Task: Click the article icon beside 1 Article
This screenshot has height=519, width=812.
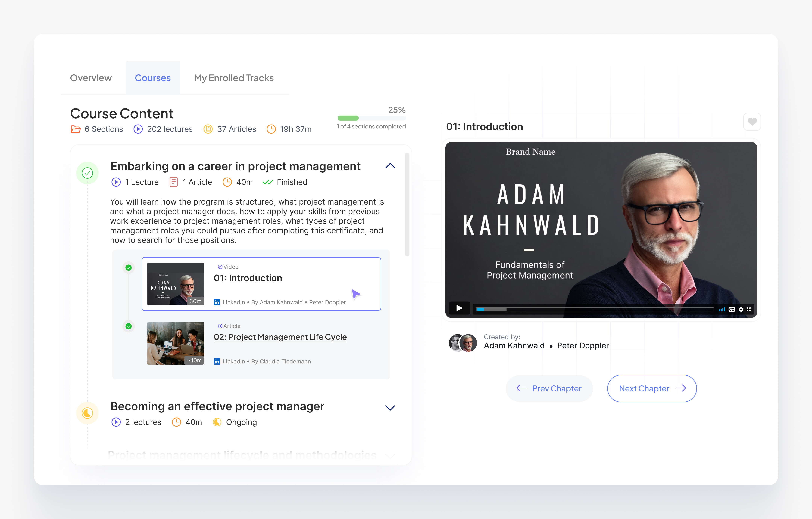Action: [x=173, y=182]
